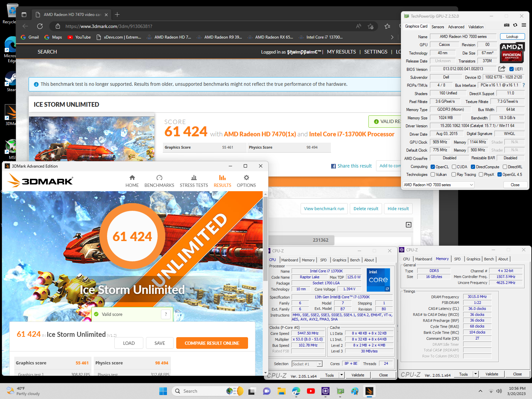This screenshot has height=399, width=532.
Task: Click the BIOS export share icon in GPU-Z
Action: (502, 69)
